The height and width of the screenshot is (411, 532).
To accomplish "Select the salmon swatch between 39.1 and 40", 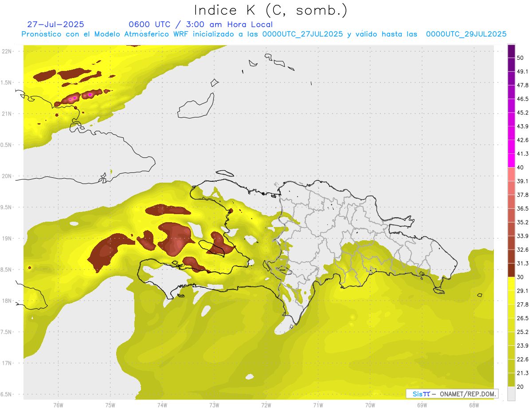I will click(512, 174).
